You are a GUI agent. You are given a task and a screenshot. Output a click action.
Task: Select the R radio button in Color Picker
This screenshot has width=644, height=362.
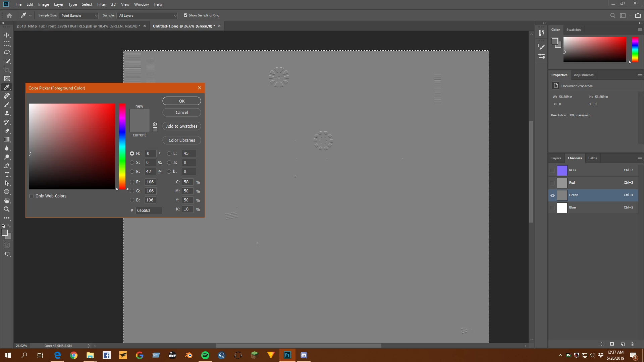tap(132, 182)
